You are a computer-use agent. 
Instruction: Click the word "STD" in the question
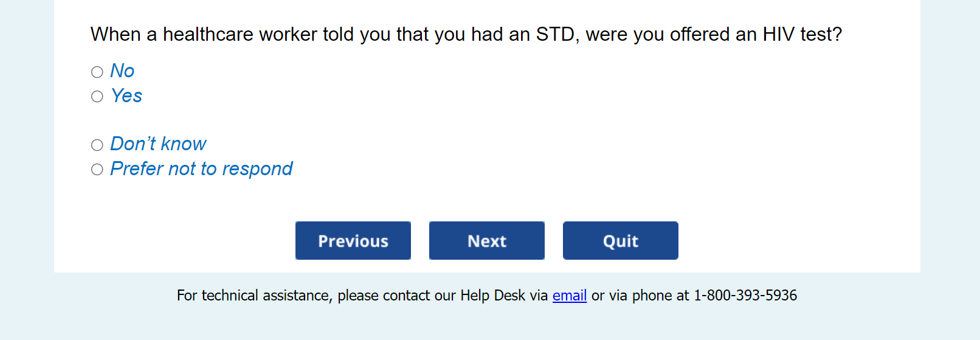(556, 35)
